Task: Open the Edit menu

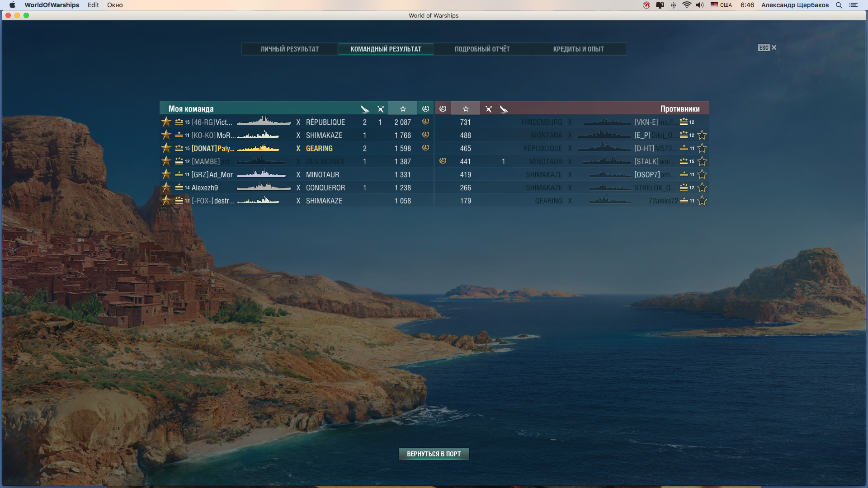Action: [x=93, y=5]
